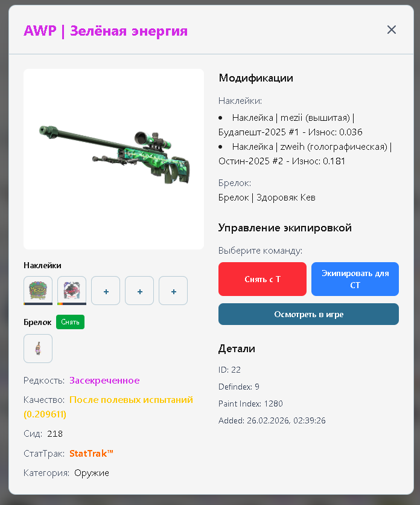Click the AWP weapon preview image

pos(113,159)
